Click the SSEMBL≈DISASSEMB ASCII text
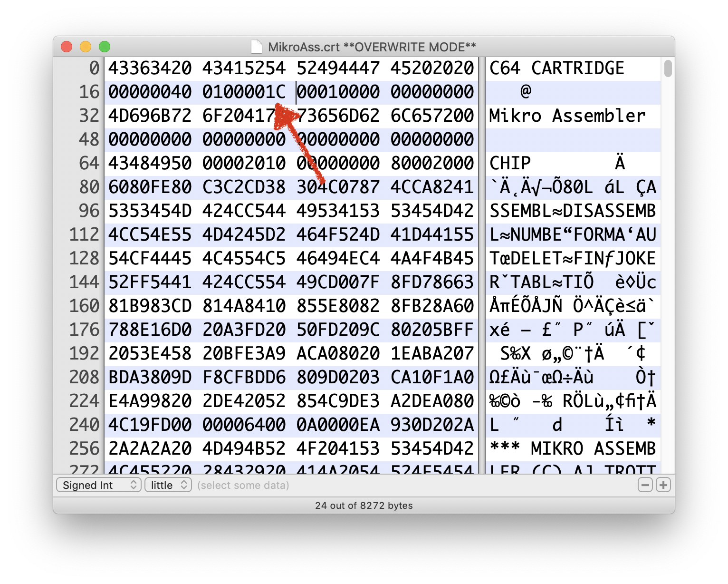 (573, 211)
